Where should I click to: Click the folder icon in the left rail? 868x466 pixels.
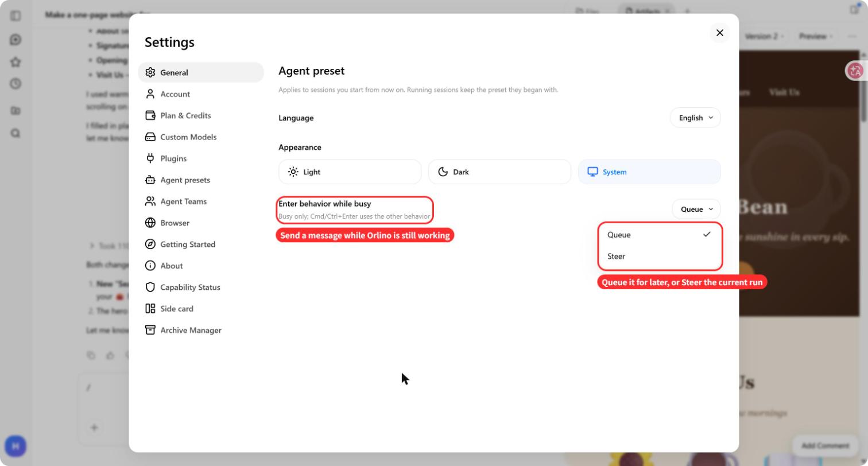15,111
